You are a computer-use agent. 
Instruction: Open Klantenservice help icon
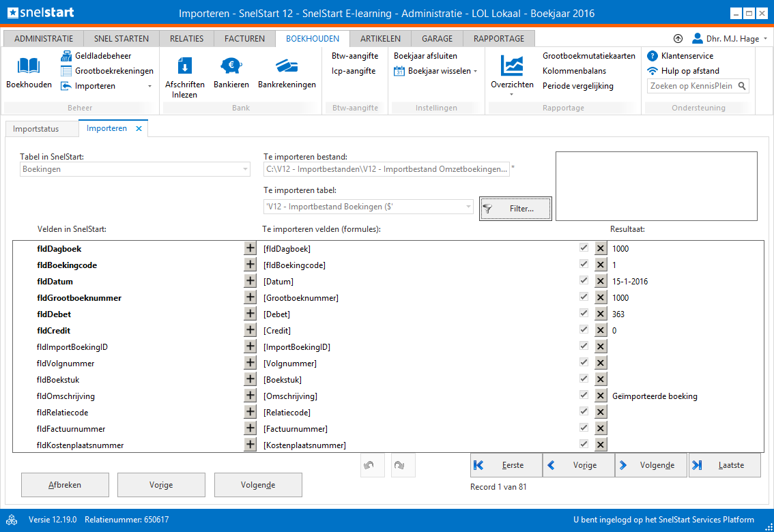pyautogui.click(x=652, y=56)
